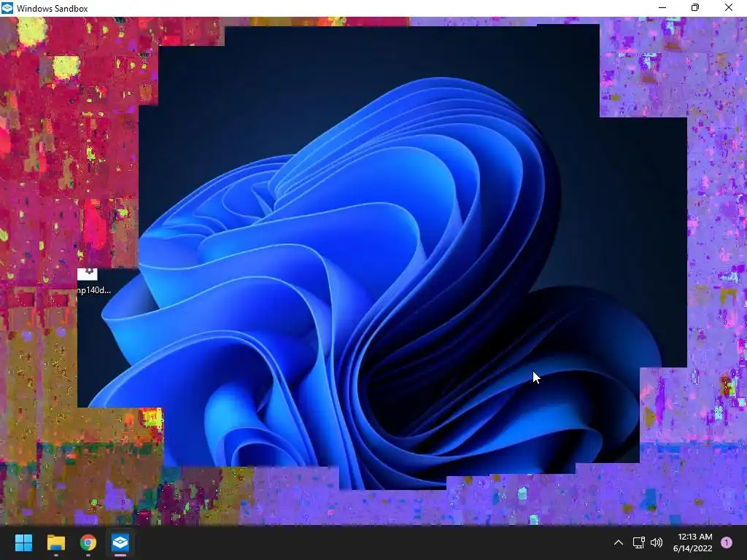The image size is (747, 560).
Task: Minimize the Windows Sandbox window
Action: (x=662, y=7)
